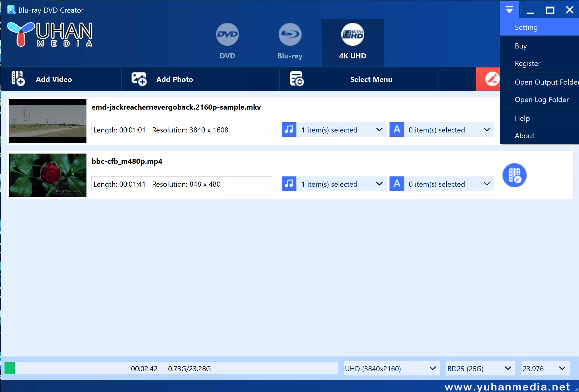Select the 4K UHD tab
Image resolution: width=579 pixels, height=392 pixels.
[x=353, y=41]
